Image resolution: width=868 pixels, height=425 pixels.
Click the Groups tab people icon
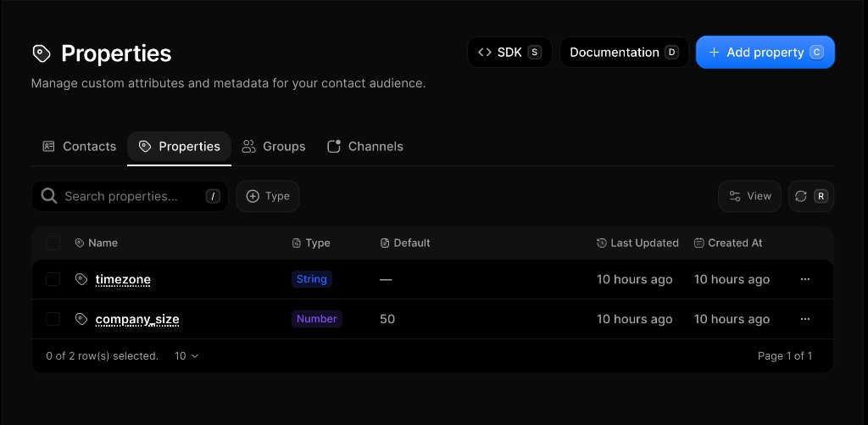coord(248,146)
